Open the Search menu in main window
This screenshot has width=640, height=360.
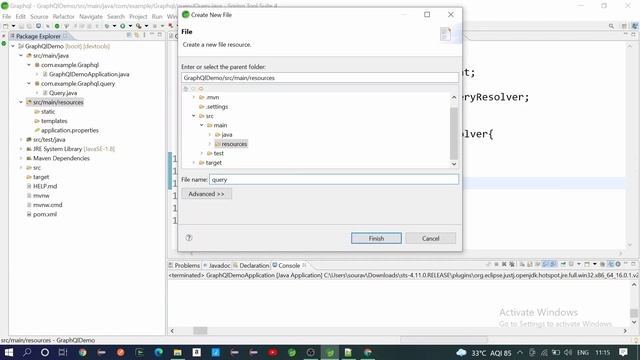[116, 16]
